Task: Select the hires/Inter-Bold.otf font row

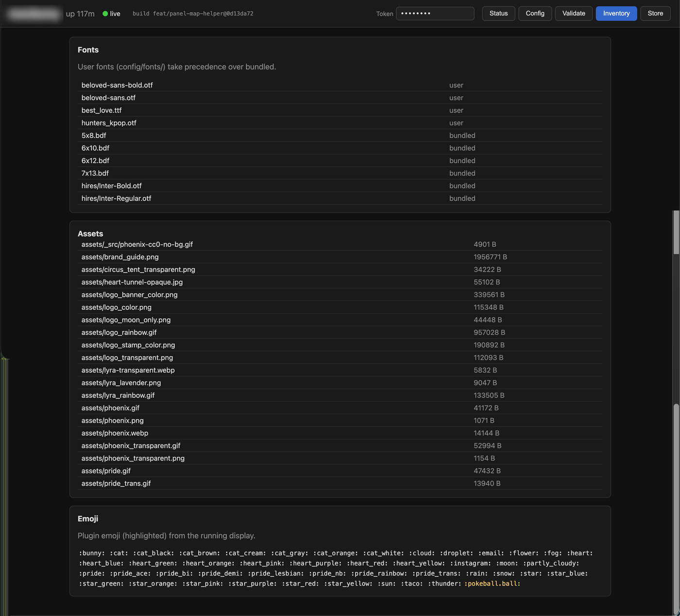Action: [340, 186]
